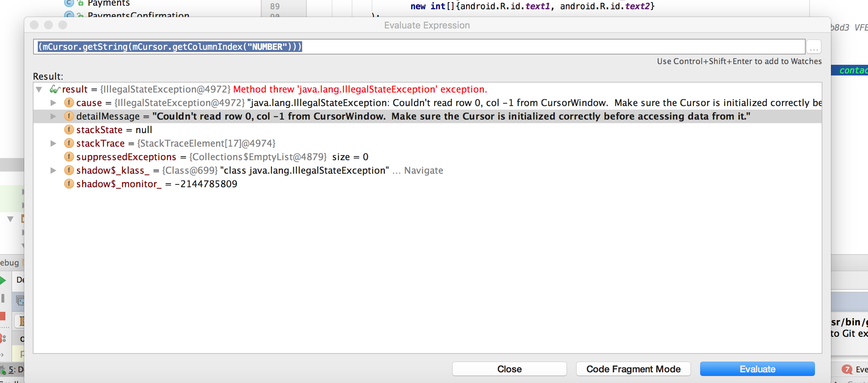The width and height of the screenshot is (868, 383).
Task: Collapse the result tree node
Action: point(39,89)
